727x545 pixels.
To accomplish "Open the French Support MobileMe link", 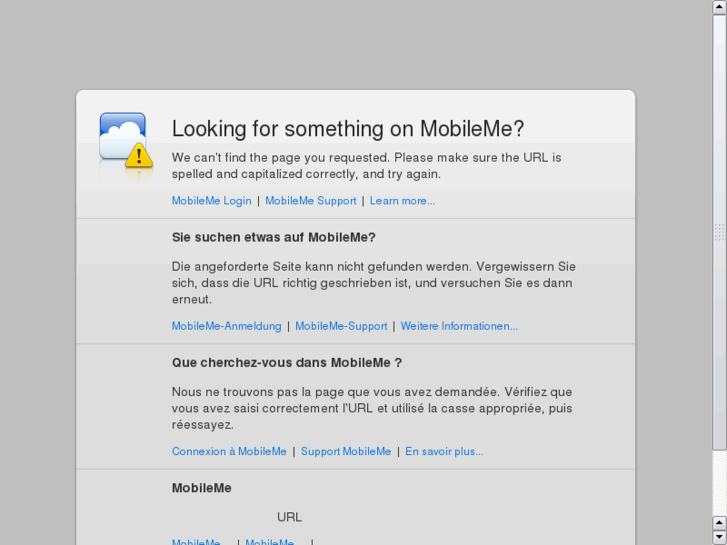I will [346, 451].
